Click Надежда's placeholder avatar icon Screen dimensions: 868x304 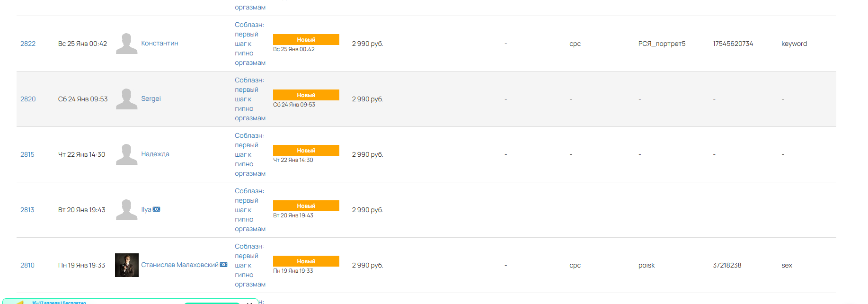pos(126,154)
